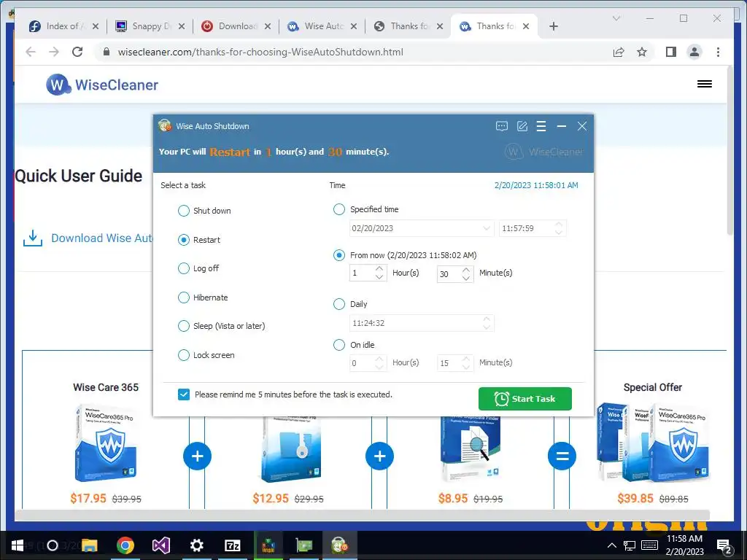
Task: Bookmark this page with the star icon
Action: pos(642,52)
